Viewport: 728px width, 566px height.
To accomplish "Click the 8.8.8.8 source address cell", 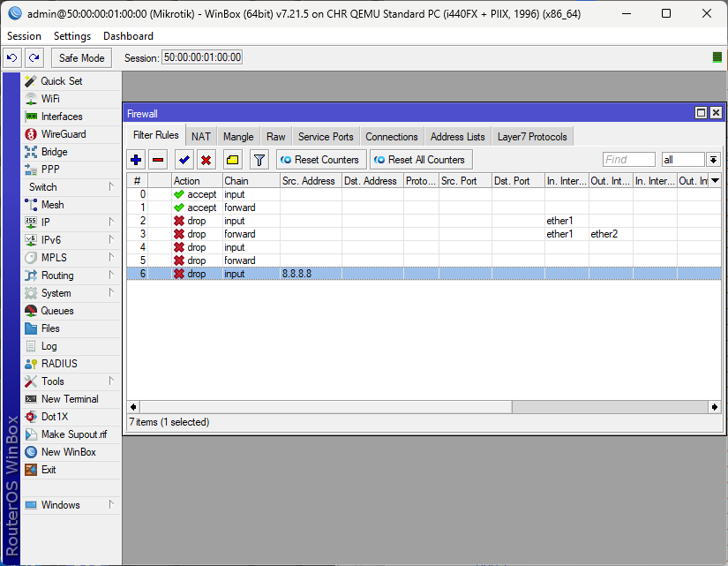I will pos(311,274).
